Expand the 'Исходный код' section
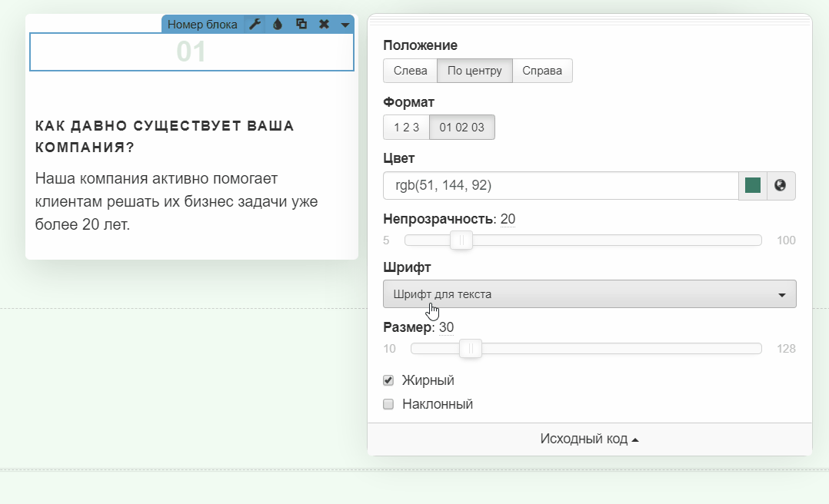This screenshot has width=829, height=504. pyautogui.click(x=589, y=439)
